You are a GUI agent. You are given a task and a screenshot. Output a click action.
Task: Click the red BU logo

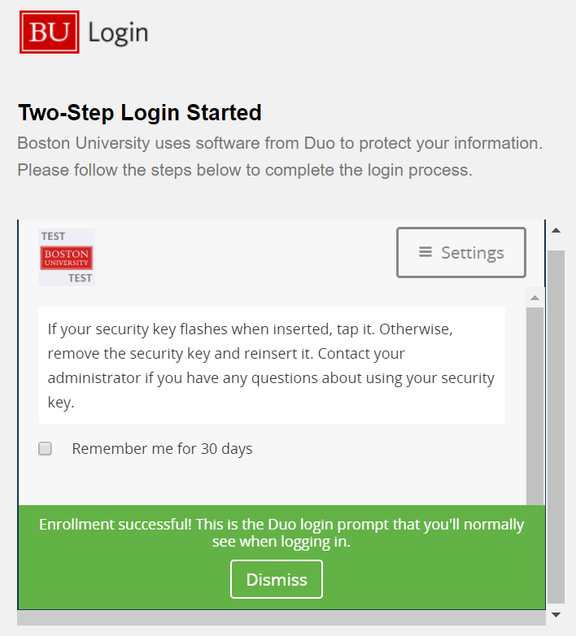point(49,32)
